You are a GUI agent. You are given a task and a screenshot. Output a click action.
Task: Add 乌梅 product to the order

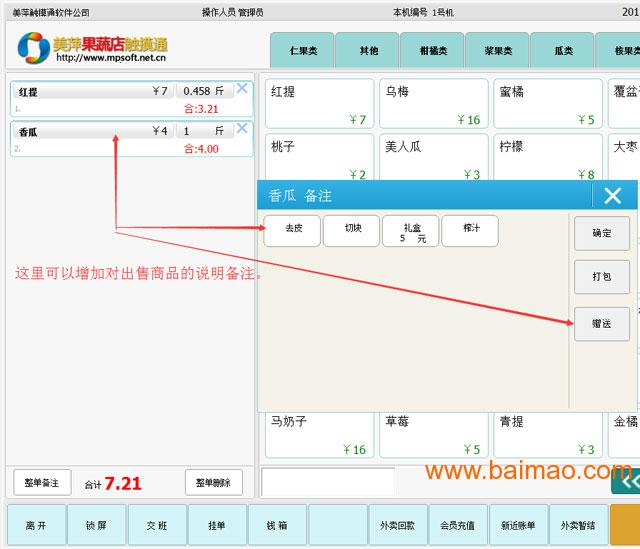point(433,104)
